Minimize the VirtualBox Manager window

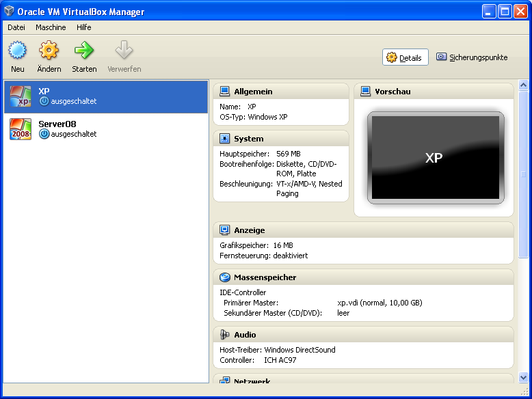[488, 11]
